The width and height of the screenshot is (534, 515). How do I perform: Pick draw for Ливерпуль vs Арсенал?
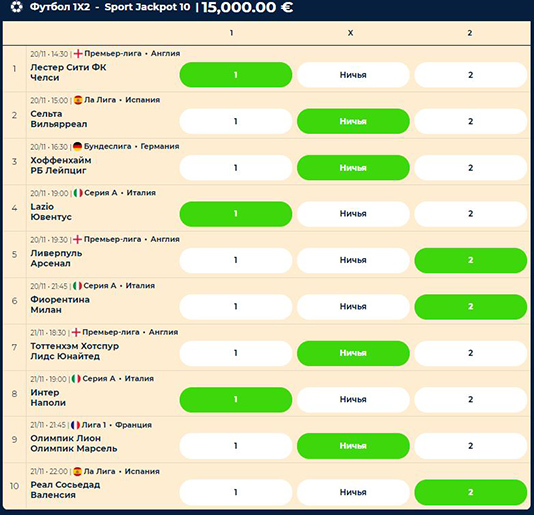(353, 260)
